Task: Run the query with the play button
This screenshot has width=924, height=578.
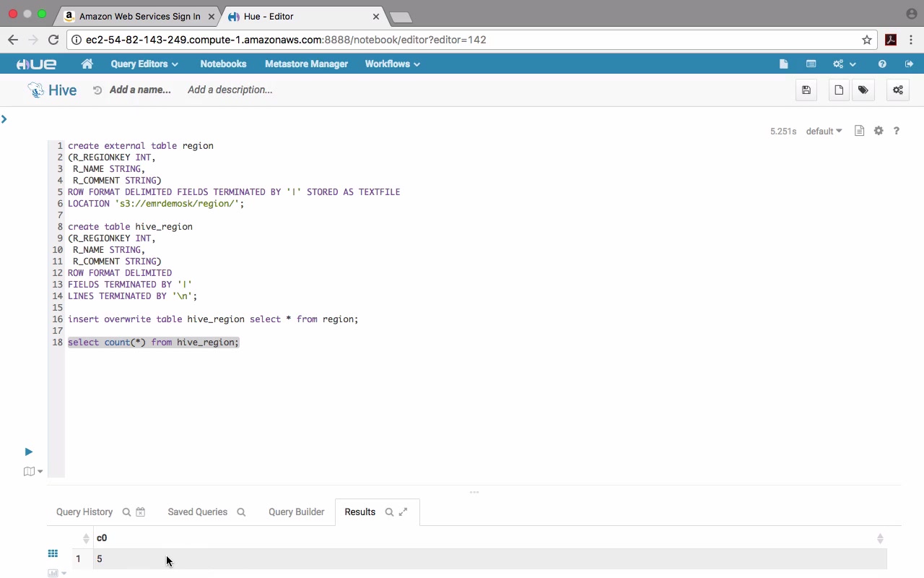Action: (x=28, y=452)
